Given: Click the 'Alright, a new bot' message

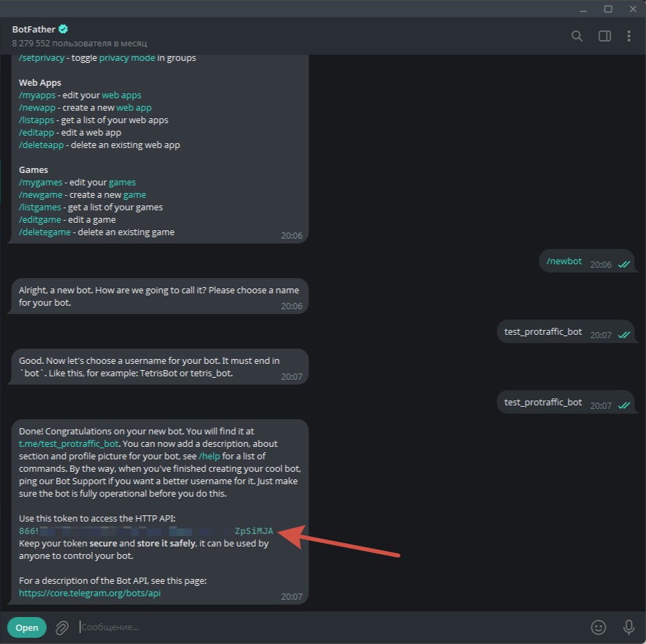Looking at the screenshot, I should click(x=158, y=296).
